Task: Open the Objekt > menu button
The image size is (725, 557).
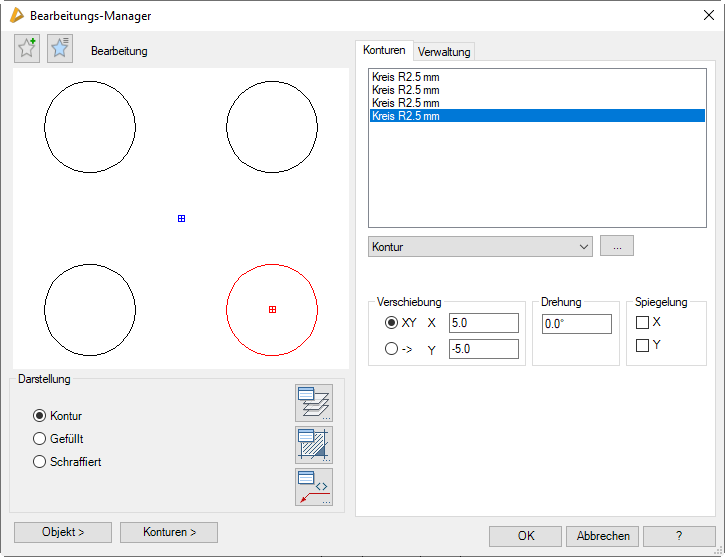Action: pyautogui.click(x=62, y=532)
